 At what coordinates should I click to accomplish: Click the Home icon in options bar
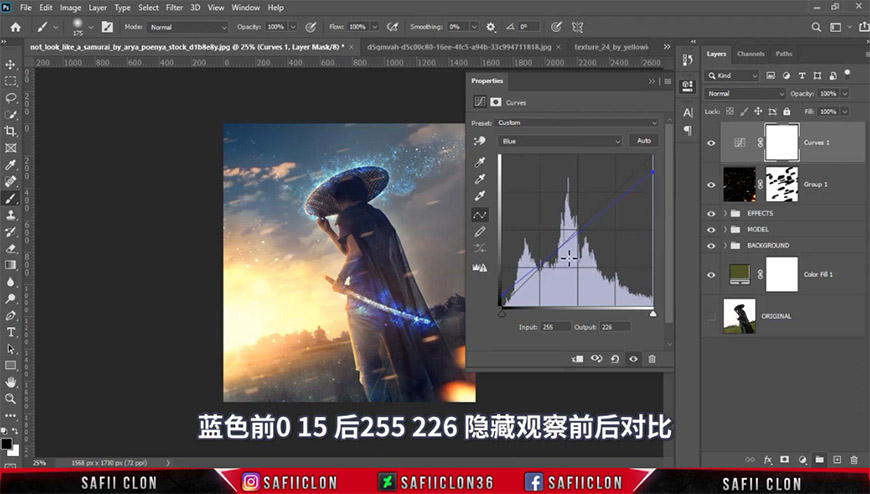pos(16,27)
